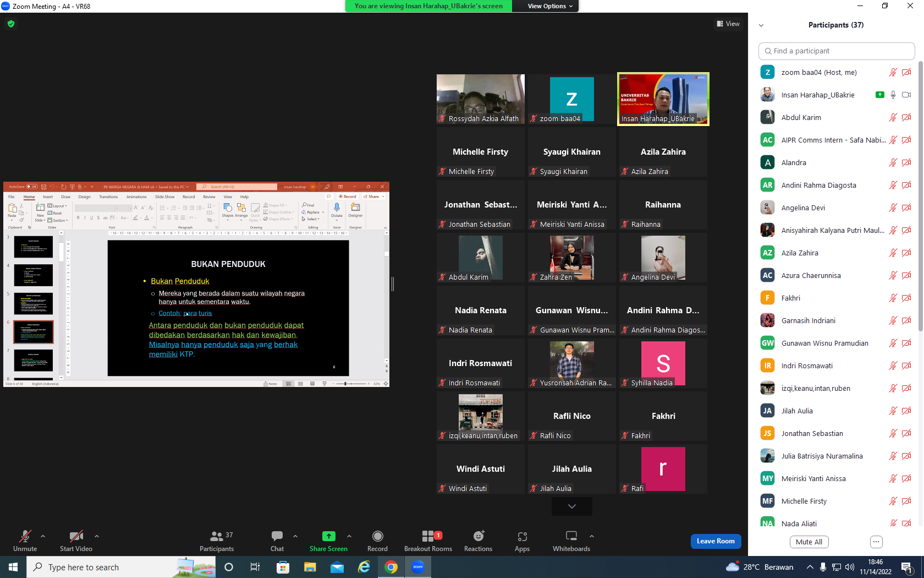Show next page of gallery video tiles
Viewport: 924px width, 578px height.
(572, 506)
